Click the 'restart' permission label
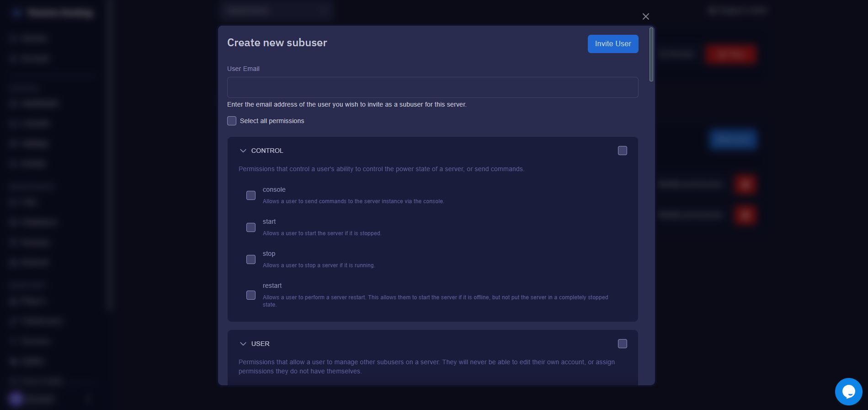 pyautogui.click(x=272, y=286)
